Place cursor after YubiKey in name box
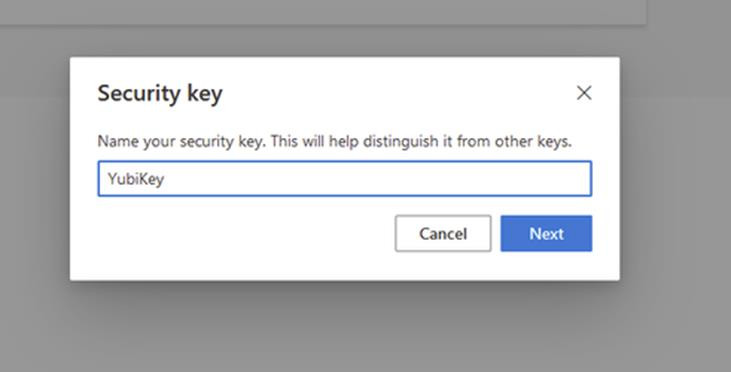This screenshot has width=731, height=372. [165, 179]
